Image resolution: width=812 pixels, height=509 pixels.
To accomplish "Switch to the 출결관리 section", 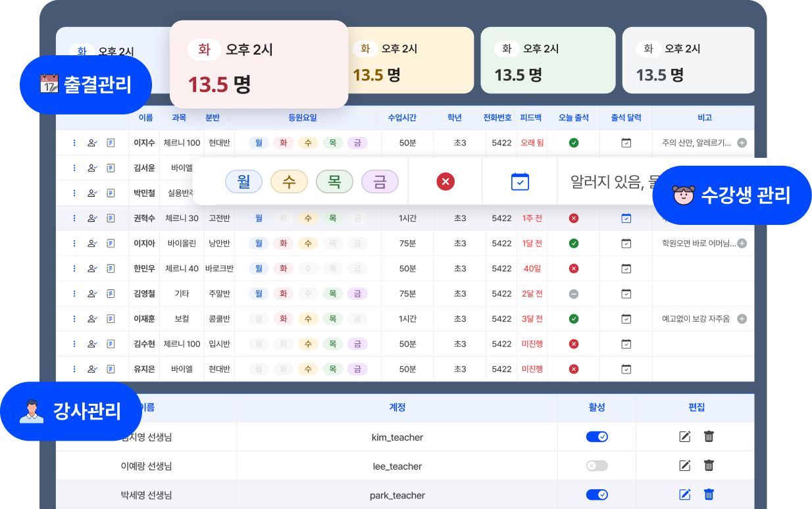I will tap(86, 84).
